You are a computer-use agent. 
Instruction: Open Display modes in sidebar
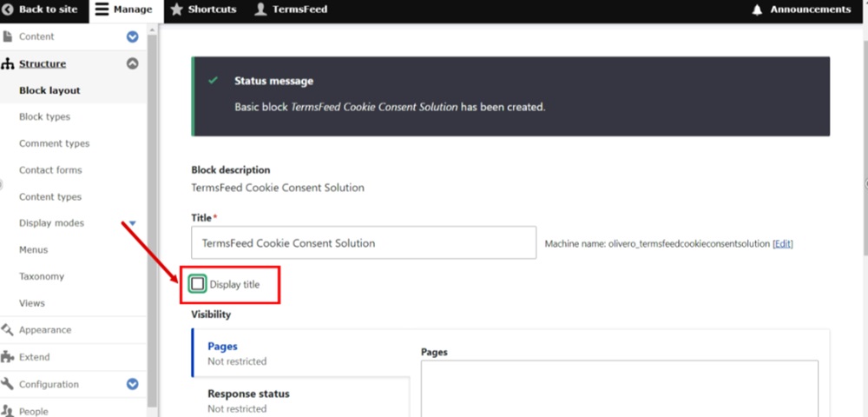coord(51,223)
